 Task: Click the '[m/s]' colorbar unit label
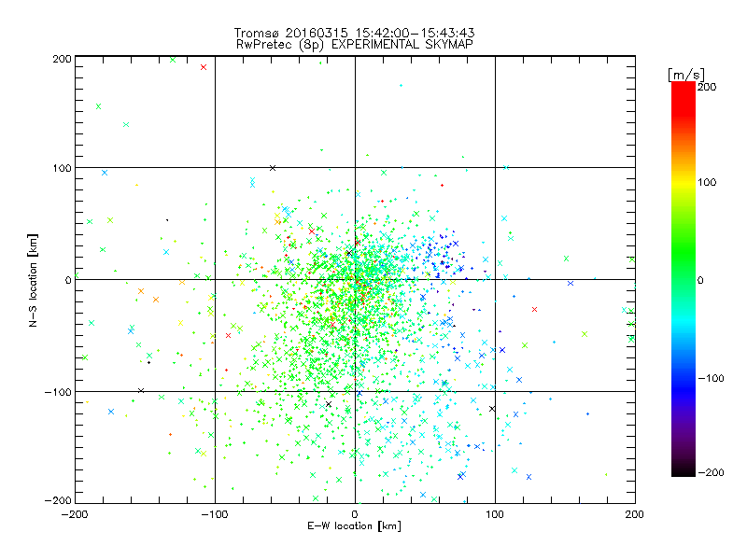[x=685, y=75]
